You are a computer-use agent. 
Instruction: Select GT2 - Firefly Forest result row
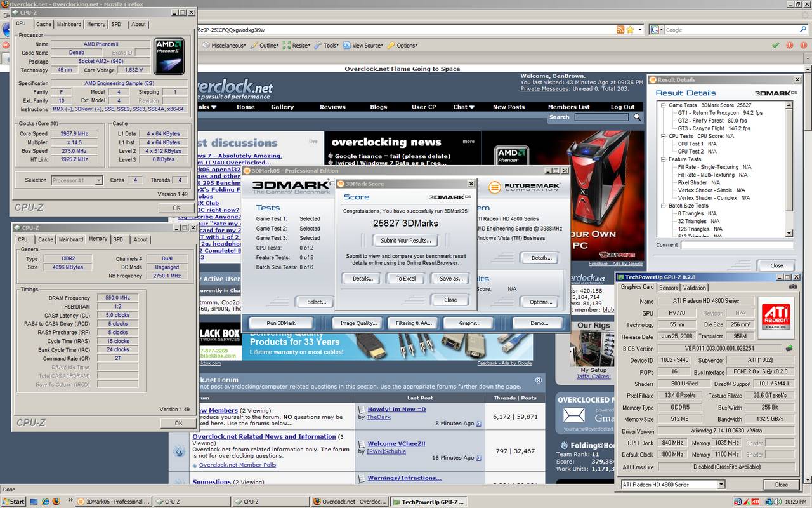tap(712, 121)
